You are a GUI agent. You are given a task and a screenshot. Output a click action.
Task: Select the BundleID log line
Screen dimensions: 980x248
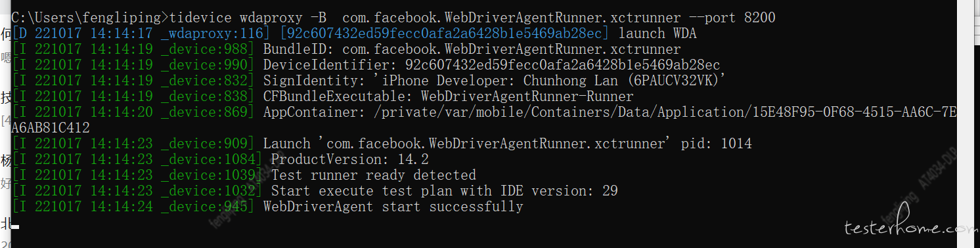[346, 49]
